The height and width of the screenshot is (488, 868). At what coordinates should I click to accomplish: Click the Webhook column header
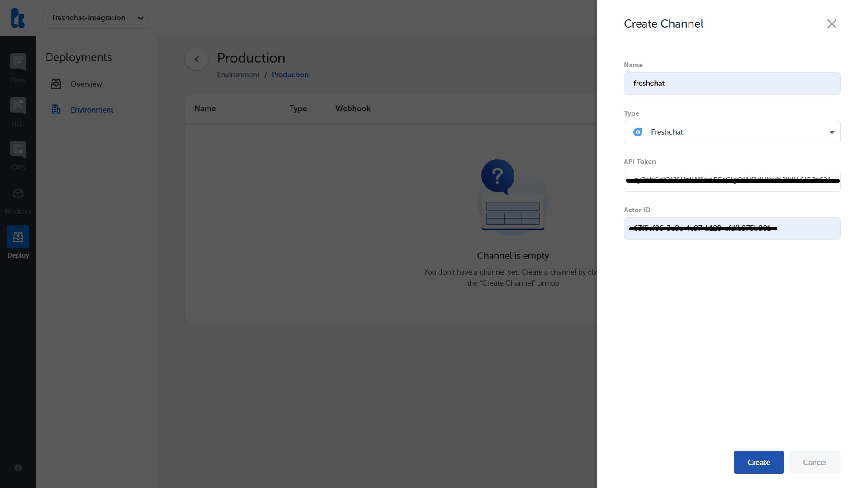[x=353, y=108]
